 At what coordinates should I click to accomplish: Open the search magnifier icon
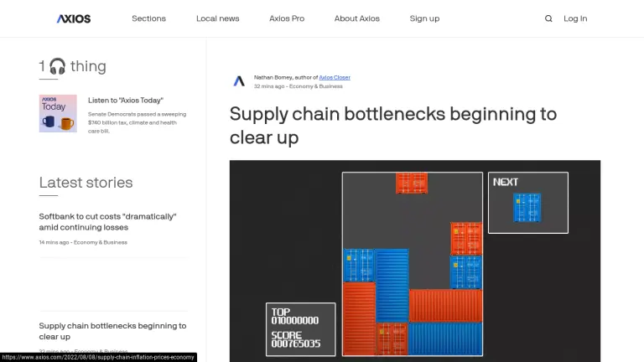pos(548,18)
